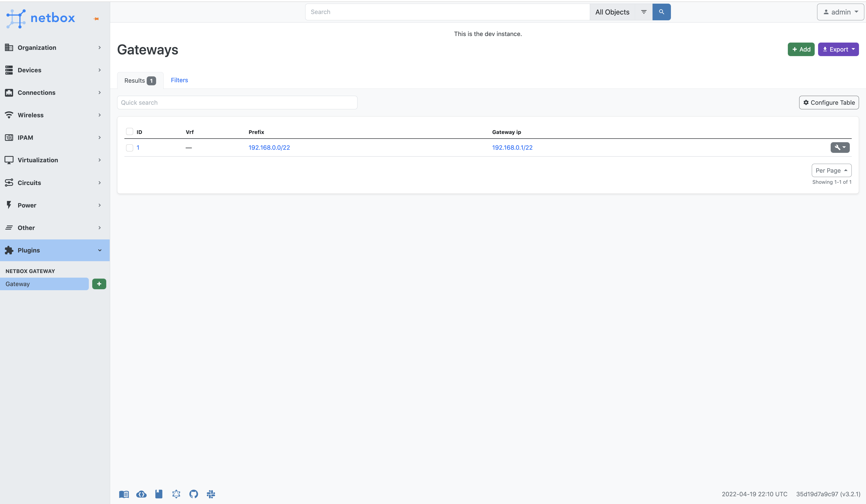The height and width of the screenshot is (504, 866).
Task: Open the search filter options dropdown
Action: tap(644, 12)
